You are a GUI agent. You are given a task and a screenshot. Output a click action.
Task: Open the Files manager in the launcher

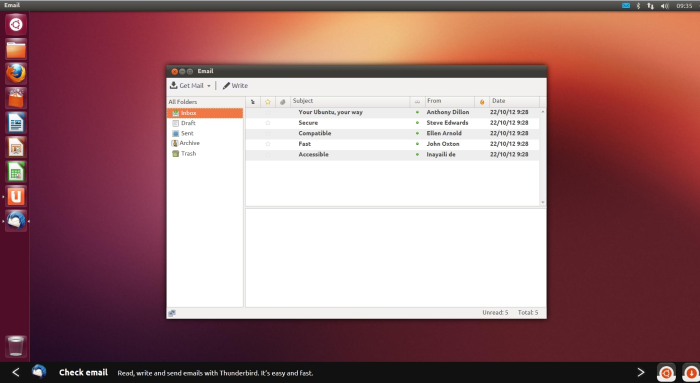16,49
